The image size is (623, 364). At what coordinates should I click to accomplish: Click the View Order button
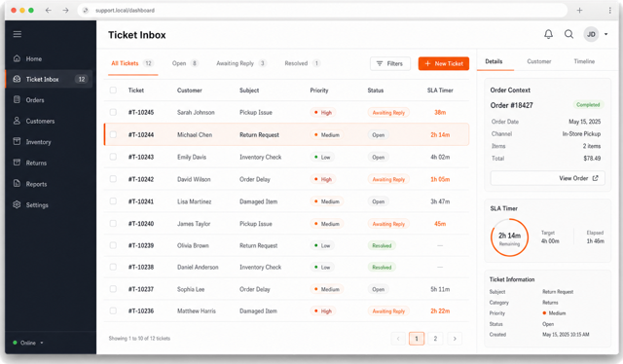click(x=547, y=178)
